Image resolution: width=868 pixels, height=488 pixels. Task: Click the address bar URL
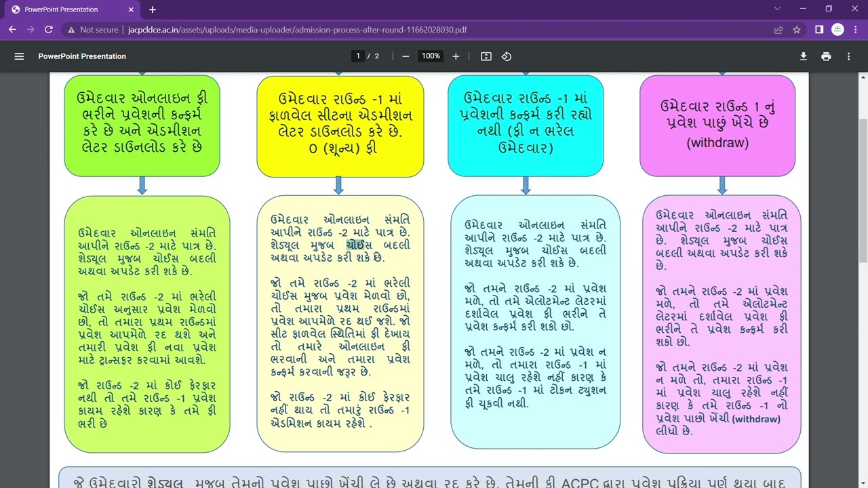coord(297,30)
